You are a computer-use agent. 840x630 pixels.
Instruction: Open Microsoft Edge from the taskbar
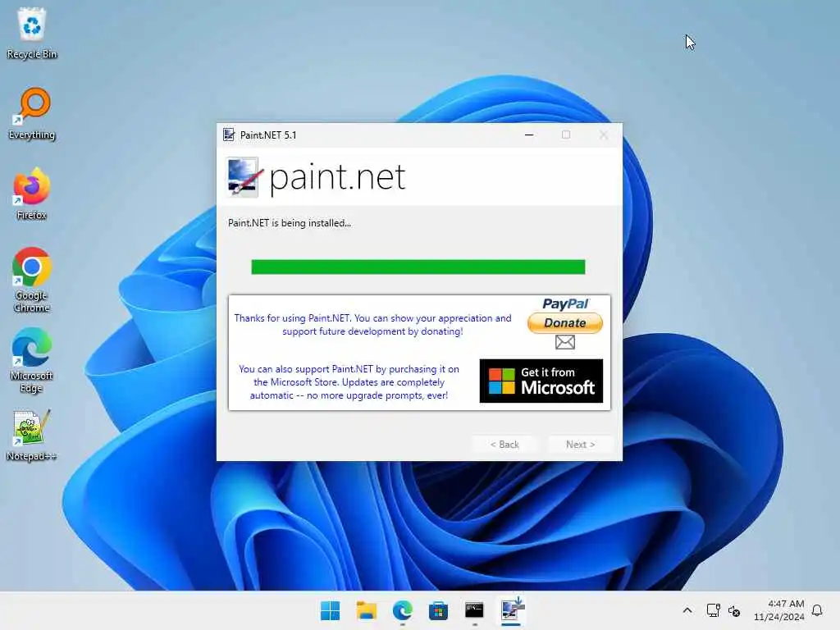pos(402,610)
